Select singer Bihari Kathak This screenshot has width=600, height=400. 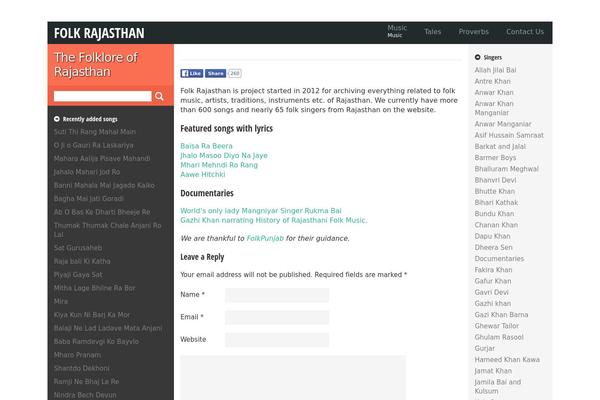tap(496, 203)
